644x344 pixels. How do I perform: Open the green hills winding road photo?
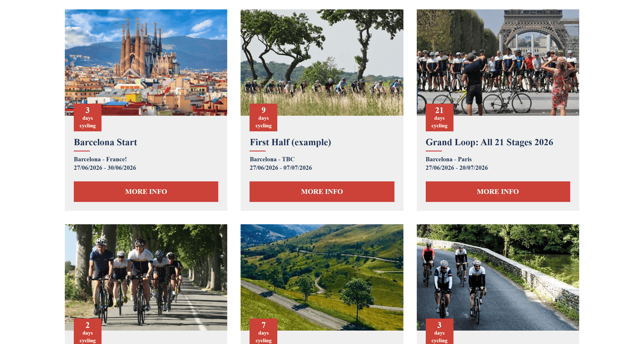click(322, 274)
